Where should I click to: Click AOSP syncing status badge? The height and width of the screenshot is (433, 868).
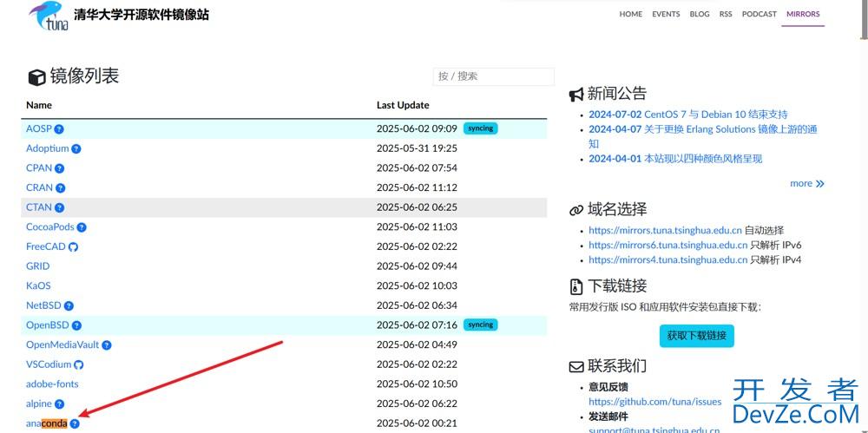point(481,128)
